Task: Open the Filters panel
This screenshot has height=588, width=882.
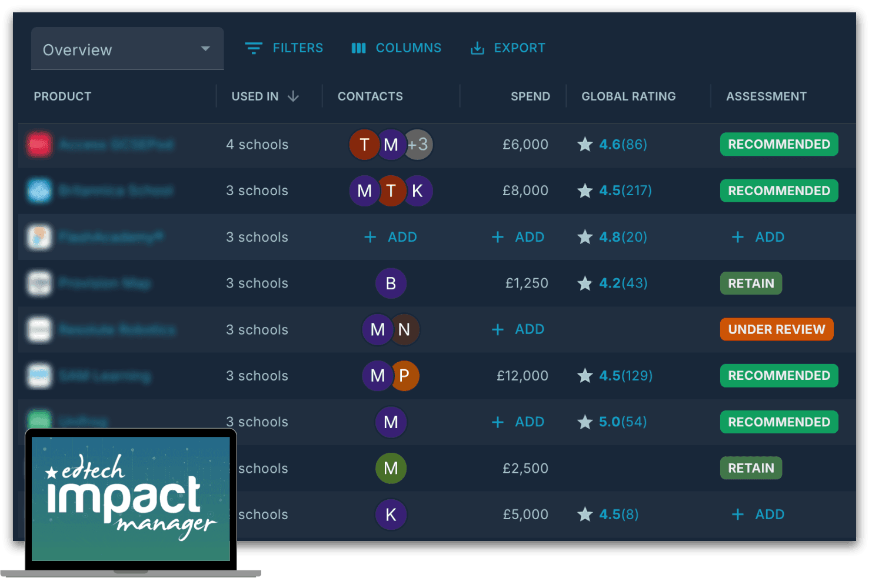Action: click(x=284, y=48)
